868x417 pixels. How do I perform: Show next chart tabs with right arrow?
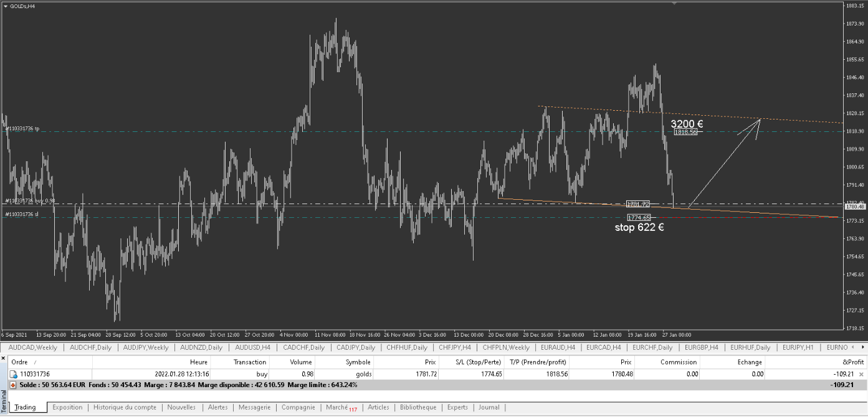coord(862,347)
